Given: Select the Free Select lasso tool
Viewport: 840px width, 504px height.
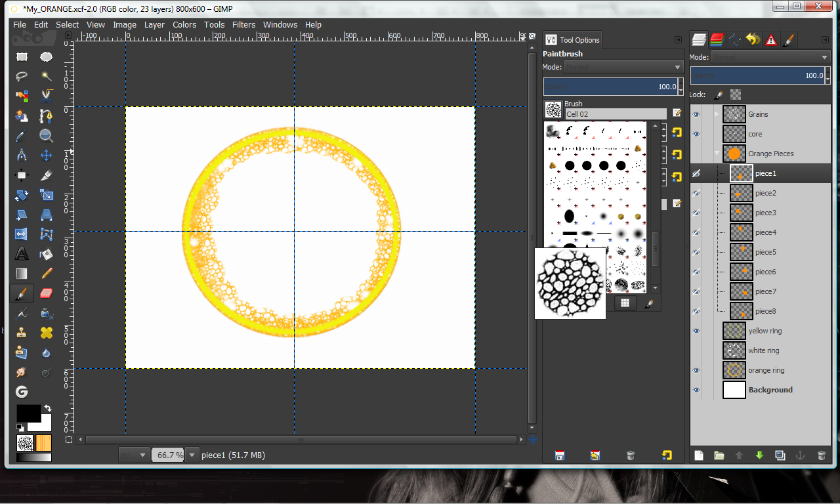Looking at the screenshot, I should coord(22,77).
